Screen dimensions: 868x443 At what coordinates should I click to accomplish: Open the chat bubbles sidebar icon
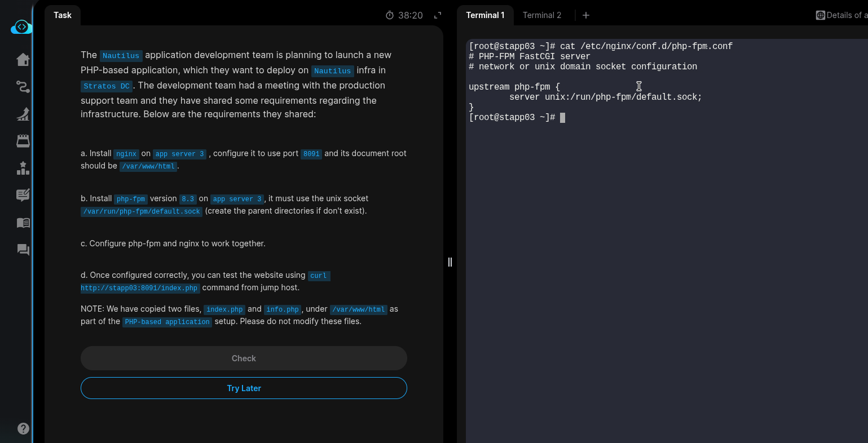click(x=23, y=250)
